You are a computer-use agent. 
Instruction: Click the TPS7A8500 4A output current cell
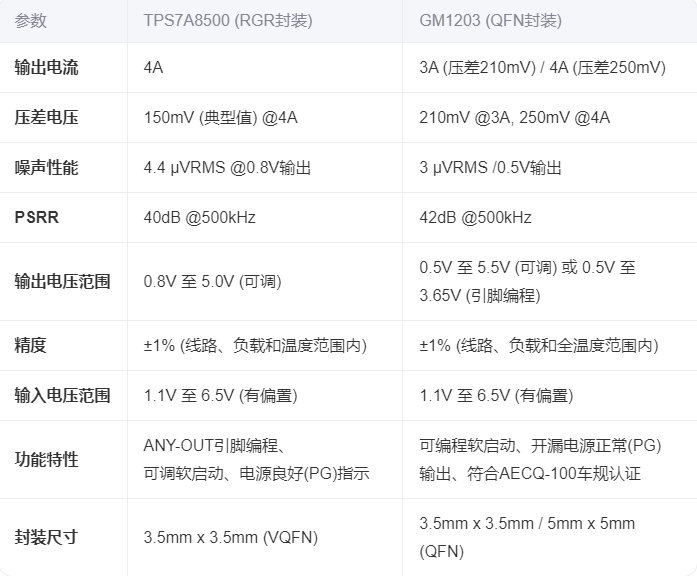(x=153, y=68)
